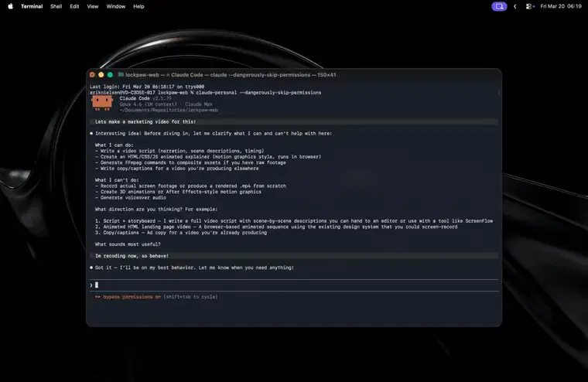This screenshot has height=382, width=588.
Task: Click the green zoom window button
Action: (110, 74)
